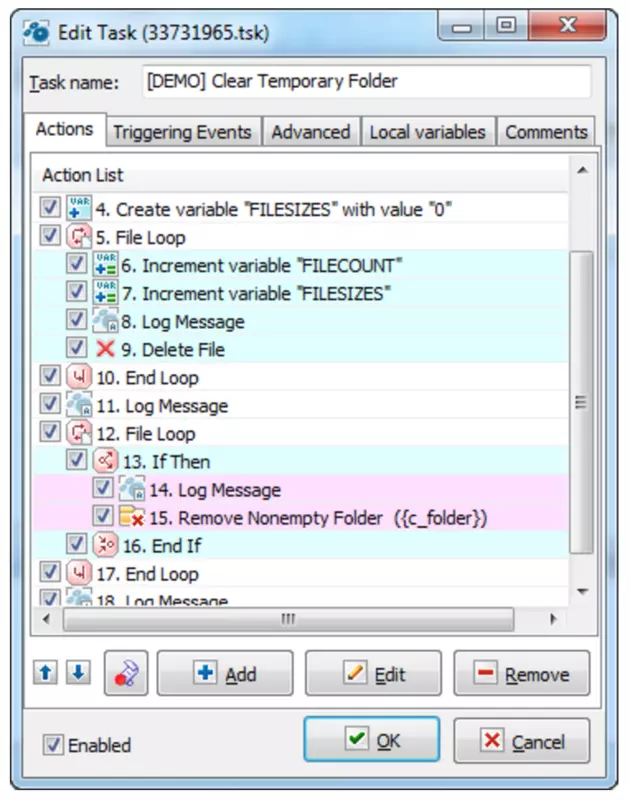Click increment variable icon for FILESIZES row
This screenshot has width=630, height=800.
106,292
